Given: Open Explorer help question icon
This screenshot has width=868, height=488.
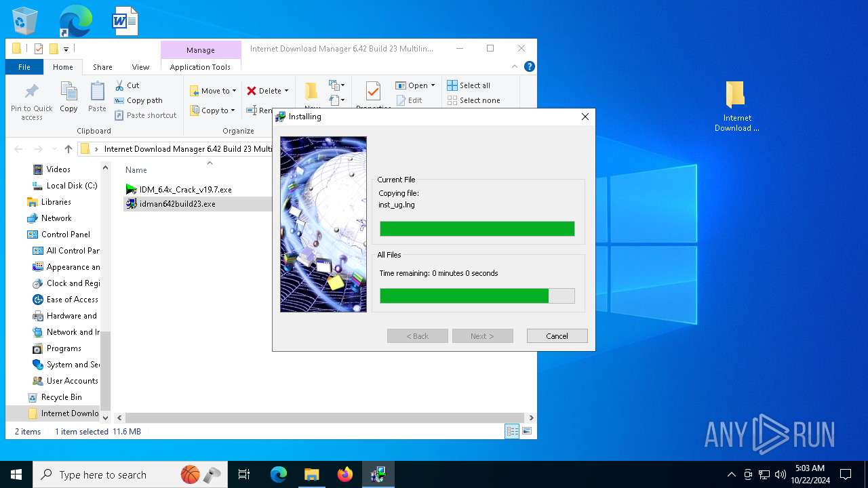Looking at the screenshot, I should point(530,66).
